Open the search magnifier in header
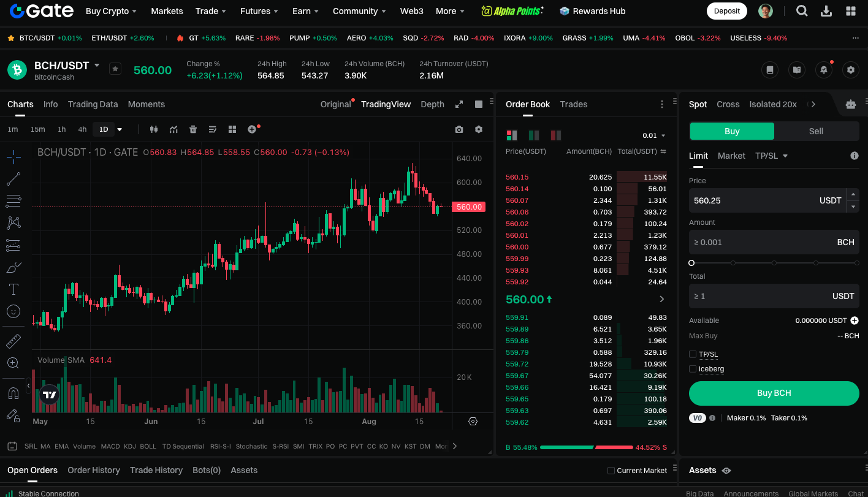 point(802,10)
